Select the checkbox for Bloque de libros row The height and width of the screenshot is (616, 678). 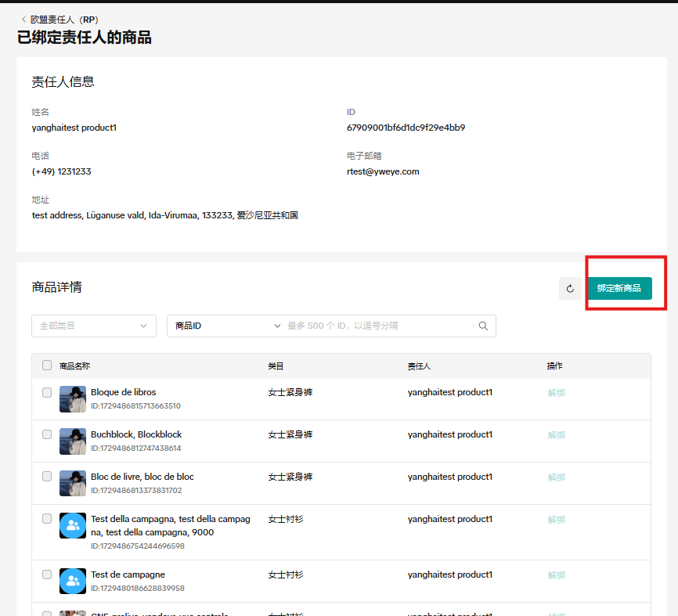46,393
